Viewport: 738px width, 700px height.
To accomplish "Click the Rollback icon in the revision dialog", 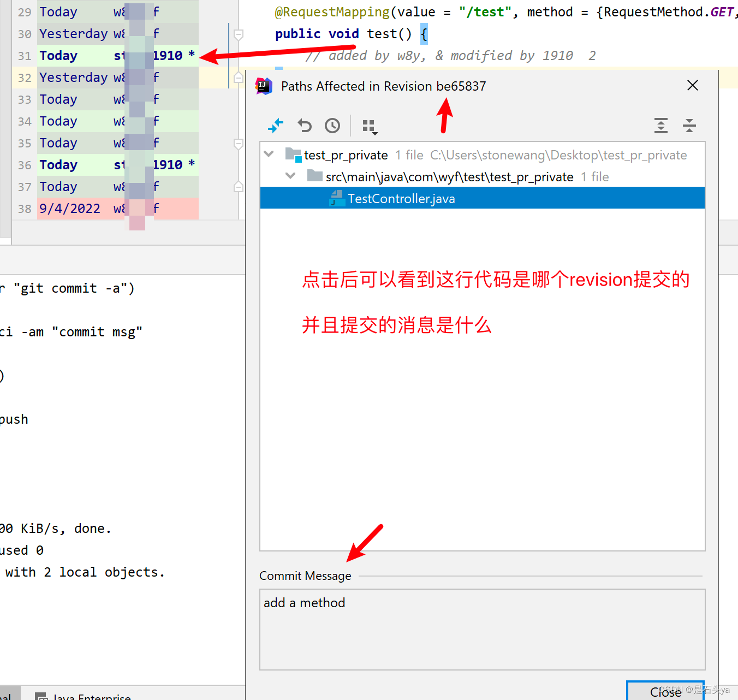I will (304, 126).
